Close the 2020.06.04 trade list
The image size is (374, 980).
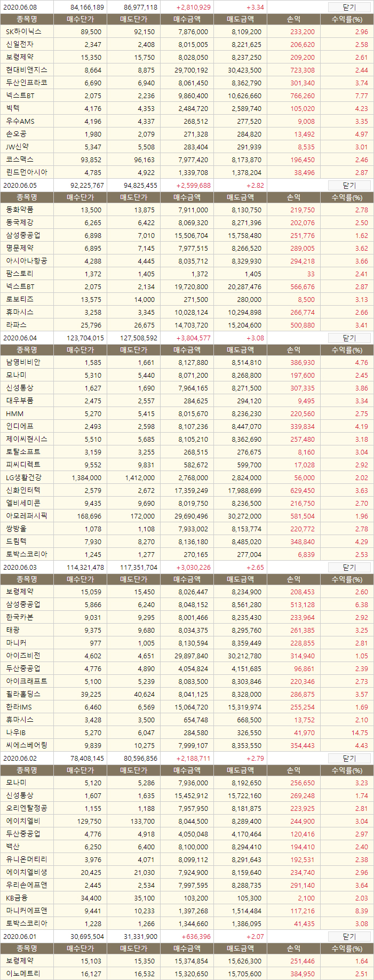349,338
